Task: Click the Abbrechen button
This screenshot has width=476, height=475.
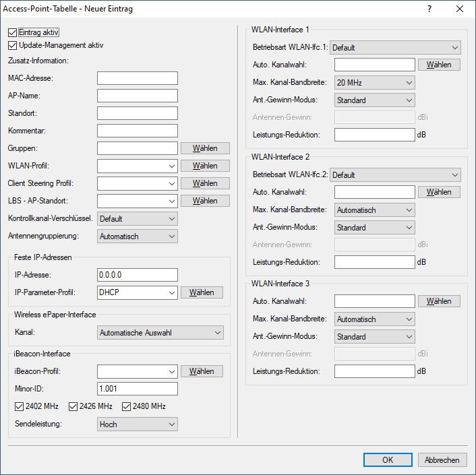Action: tap(442, 460)
